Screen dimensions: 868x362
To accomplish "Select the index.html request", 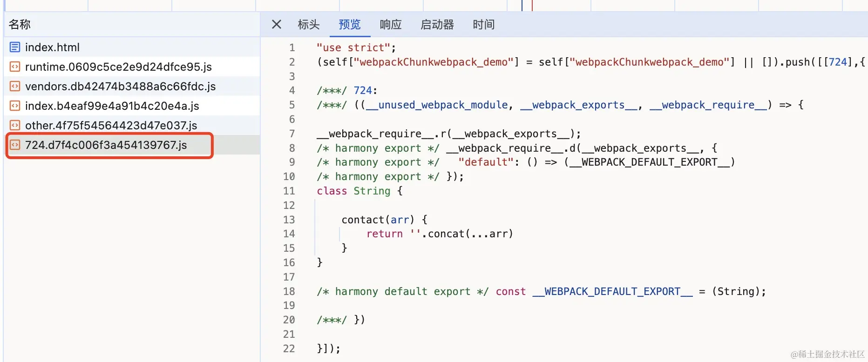I will pos(132,47).
